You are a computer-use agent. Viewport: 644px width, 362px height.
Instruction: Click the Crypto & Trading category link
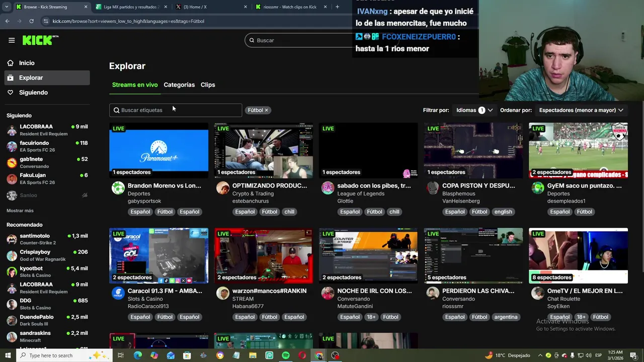(253, 194)
